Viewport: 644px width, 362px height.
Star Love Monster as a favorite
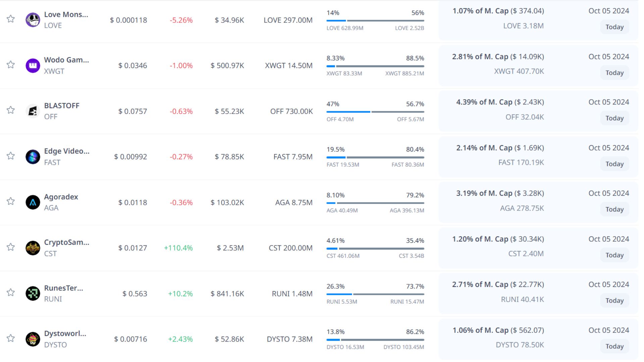(11, 19)
